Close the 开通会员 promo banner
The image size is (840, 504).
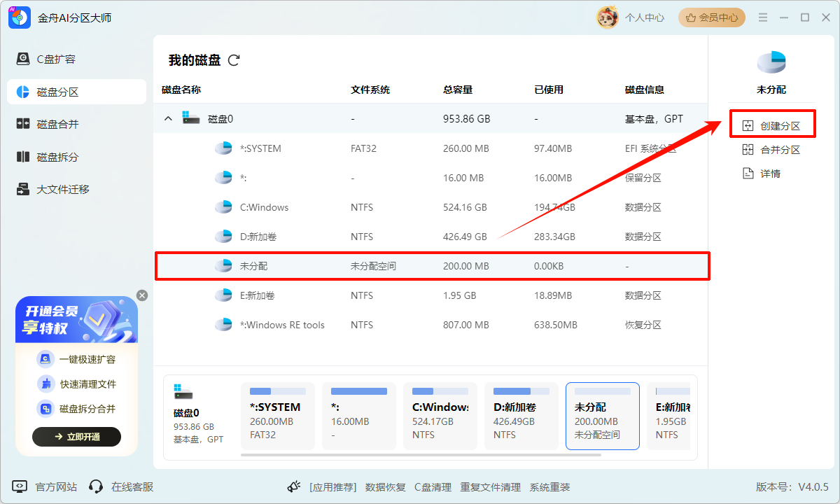coord(142,295)
